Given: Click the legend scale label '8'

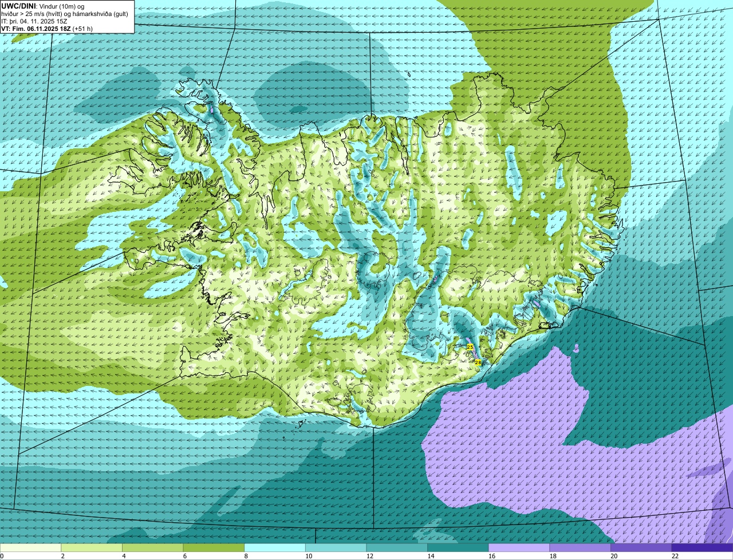Looking at the screenshot, I should 246,556.
